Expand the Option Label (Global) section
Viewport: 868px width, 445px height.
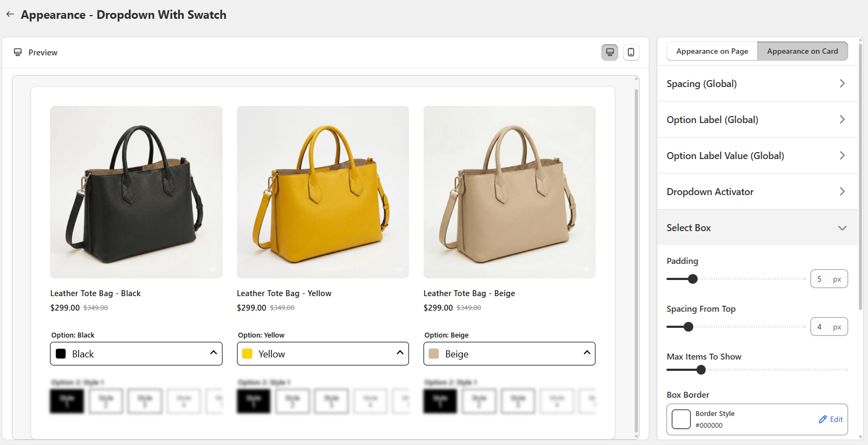tap(757, 120)
